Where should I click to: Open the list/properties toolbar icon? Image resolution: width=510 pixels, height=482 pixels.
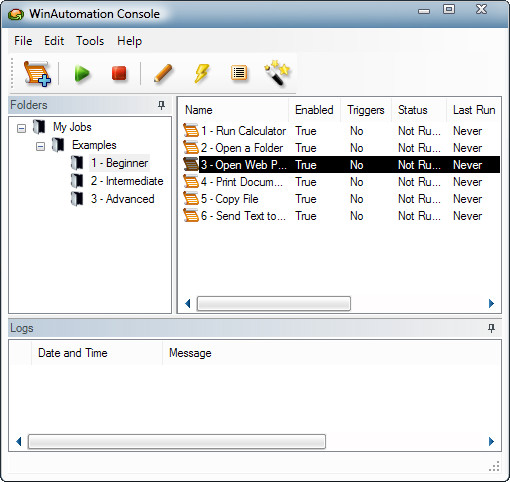[x=239, y=73]
